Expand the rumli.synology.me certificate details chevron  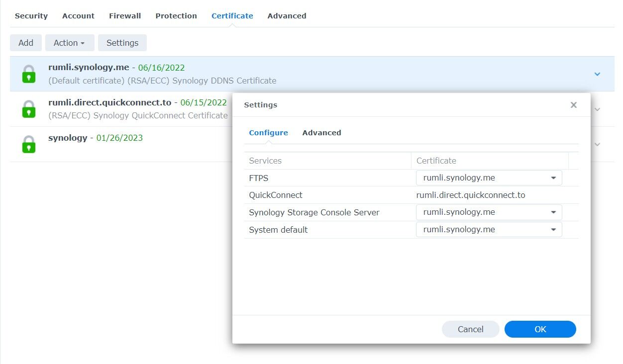[x=598, y=74]
